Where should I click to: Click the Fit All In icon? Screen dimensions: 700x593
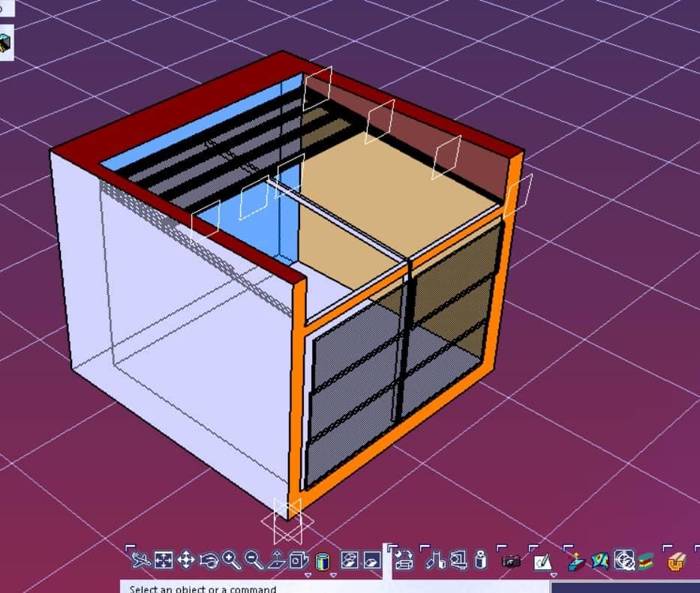coord(164,560)
